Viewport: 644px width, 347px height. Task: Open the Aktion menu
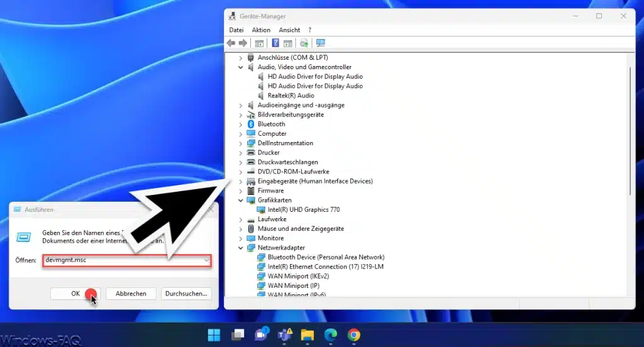click(x=261, y=30)
